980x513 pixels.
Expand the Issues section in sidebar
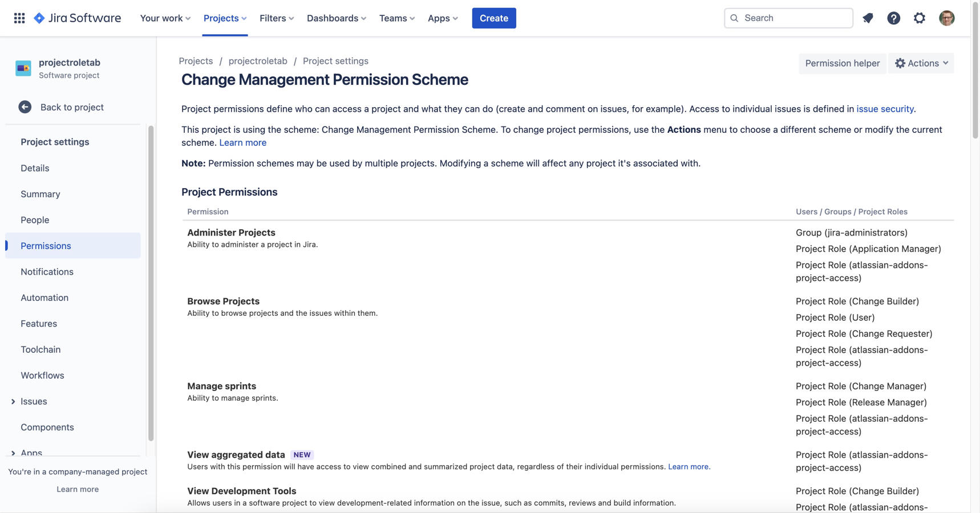[13, 402]
